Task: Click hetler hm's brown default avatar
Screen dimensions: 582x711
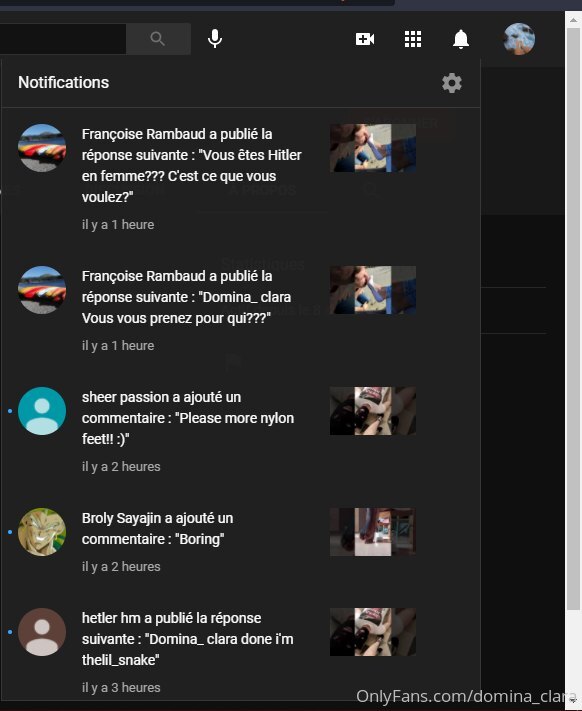Action: point(42,632)
